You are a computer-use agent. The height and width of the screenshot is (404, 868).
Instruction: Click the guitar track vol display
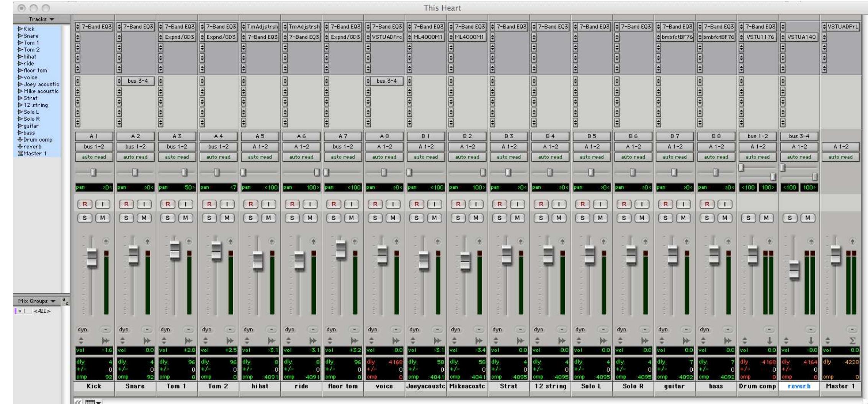[675, 350]
